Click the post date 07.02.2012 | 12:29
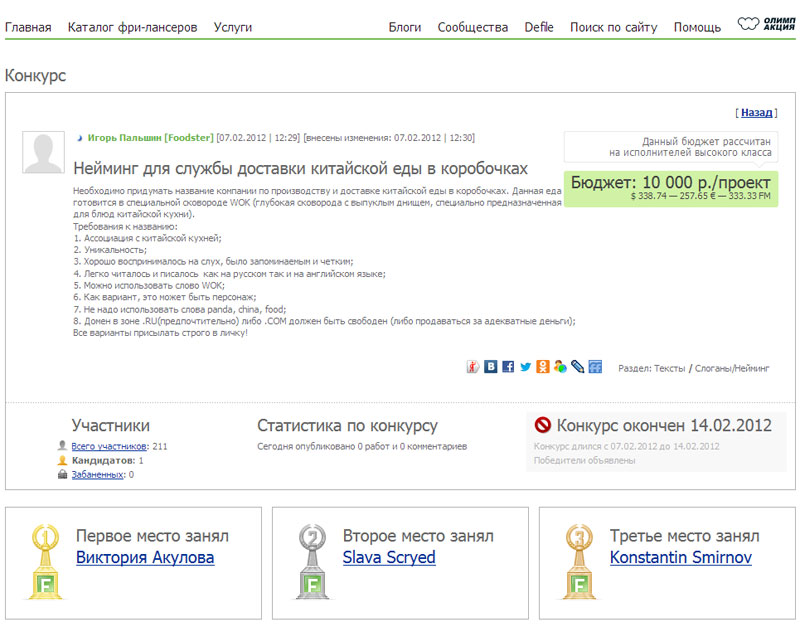 258,138
